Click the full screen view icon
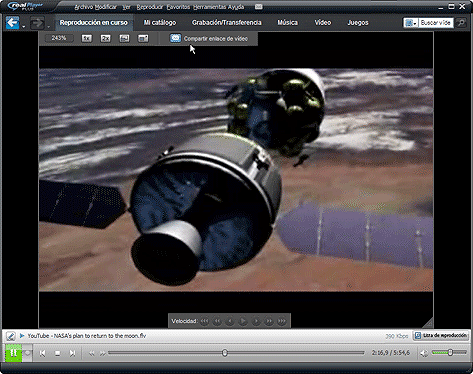The image size is (473, 374). 124,38
